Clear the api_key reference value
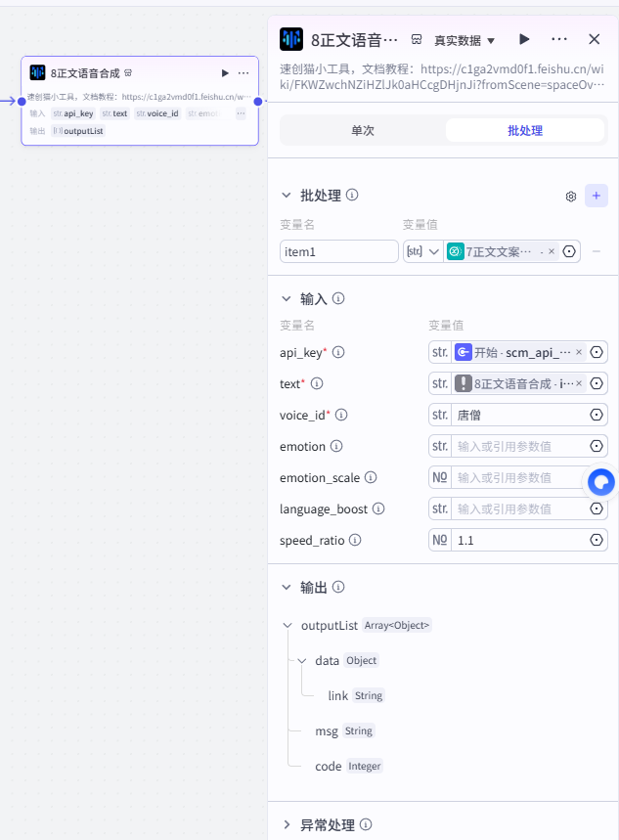This screenshot has height=840, width=619. click(579, 352)
